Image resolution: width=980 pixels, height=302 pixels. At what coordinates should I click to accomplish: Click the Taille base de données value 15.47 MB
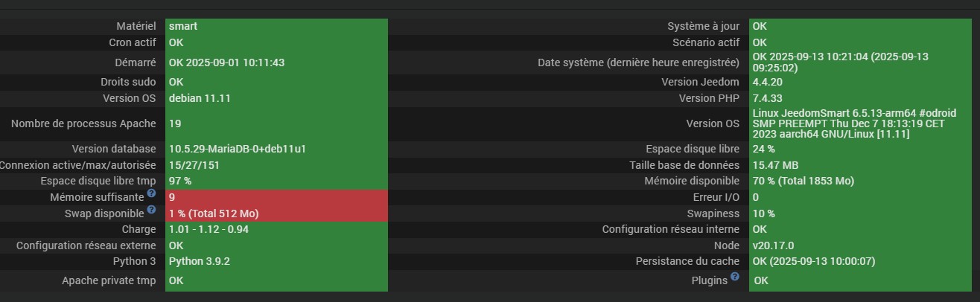coord(776,165)
